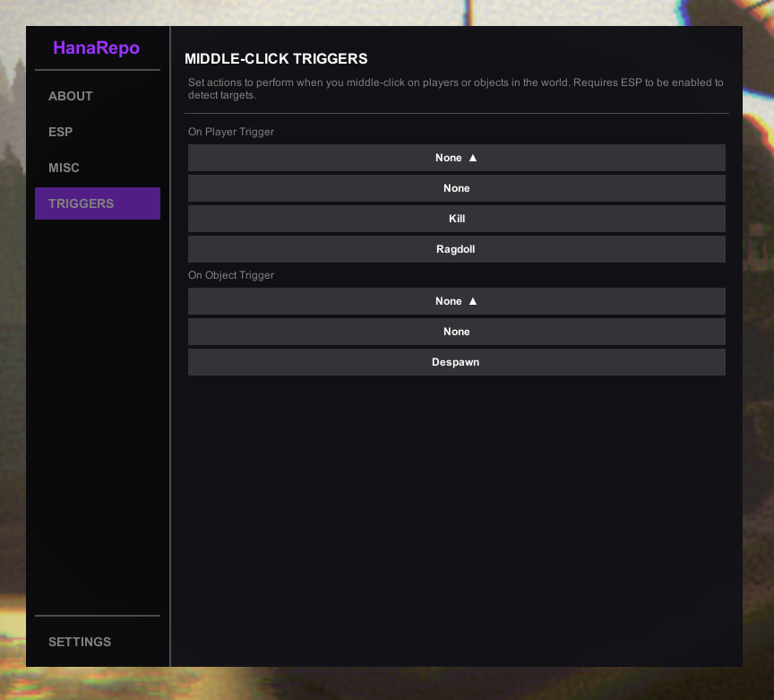Collapse the On Object Trigger dropdown
Viewport: 774px width, 700px height.
pyautogui.click(x=457, y=301)
